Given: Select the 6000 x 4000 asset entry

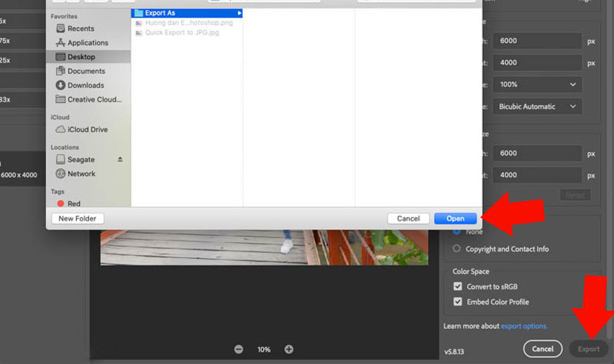Looking at the screenshot, I should [x=23, y=169].
